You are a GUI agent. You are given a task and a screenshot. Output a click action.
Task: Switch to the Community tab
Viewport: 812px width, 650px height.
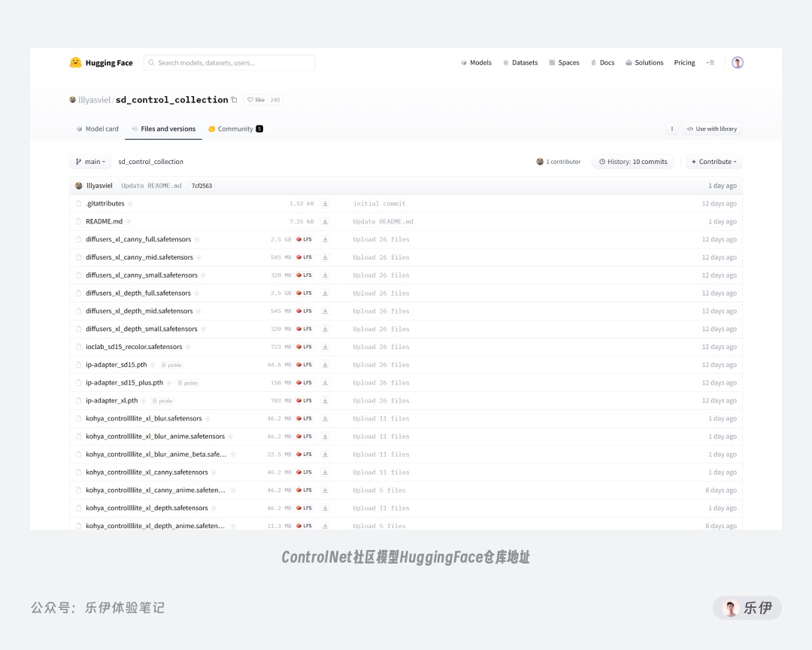[235, 129]
